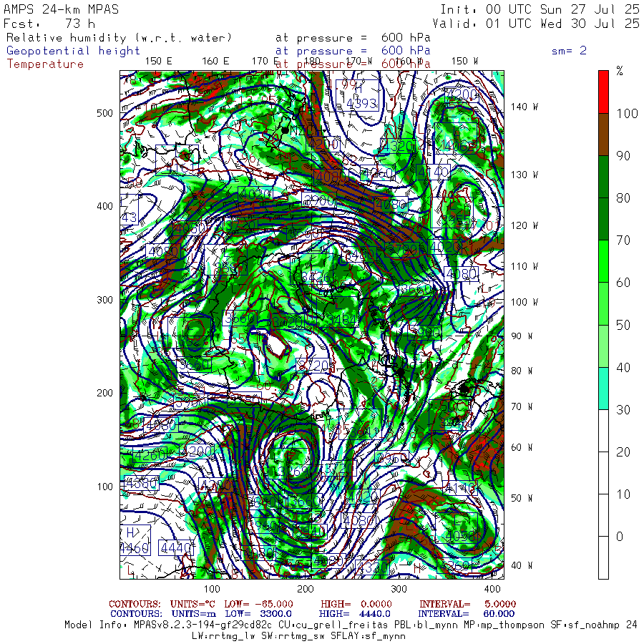Viewport: 644px width, 644px height.
Task: Click the "PBL:bl_mynn" scheme text
Action: point(426,625)
